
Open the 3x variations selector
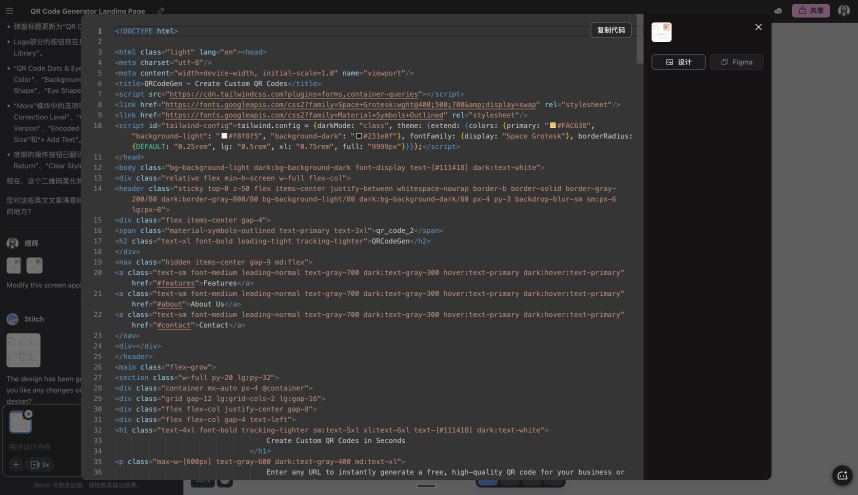tap(40, 464)
